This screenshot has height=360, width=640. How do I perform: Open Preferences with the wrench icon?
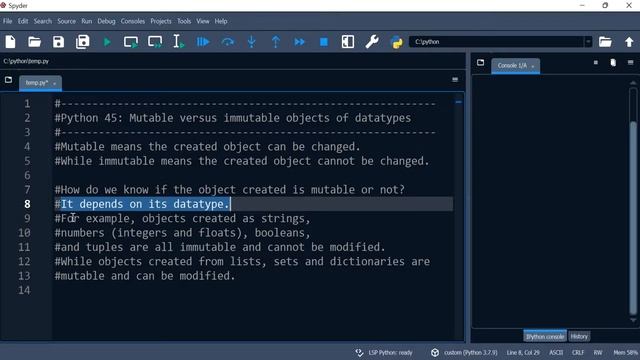click(372, 42)
